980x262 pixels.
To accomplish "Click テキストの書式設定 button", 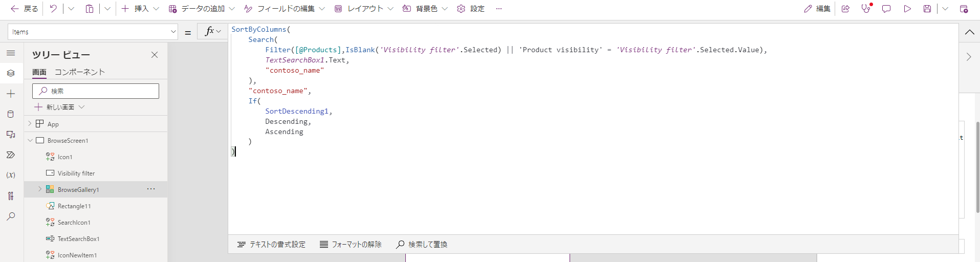I will [271, 245].
